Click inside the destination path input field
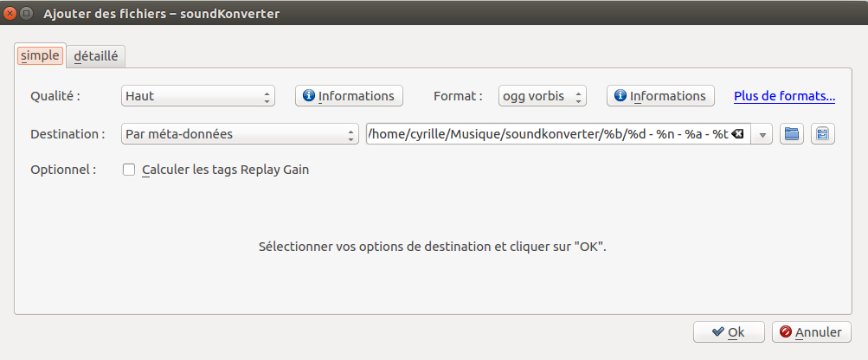The height and width of the screenshot is (360, 868). coord(545,134)
